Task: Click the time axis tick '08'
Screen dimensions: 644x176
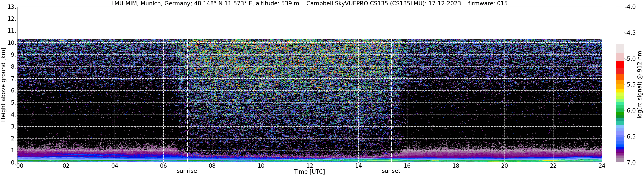Action: (x=212, y=166)
